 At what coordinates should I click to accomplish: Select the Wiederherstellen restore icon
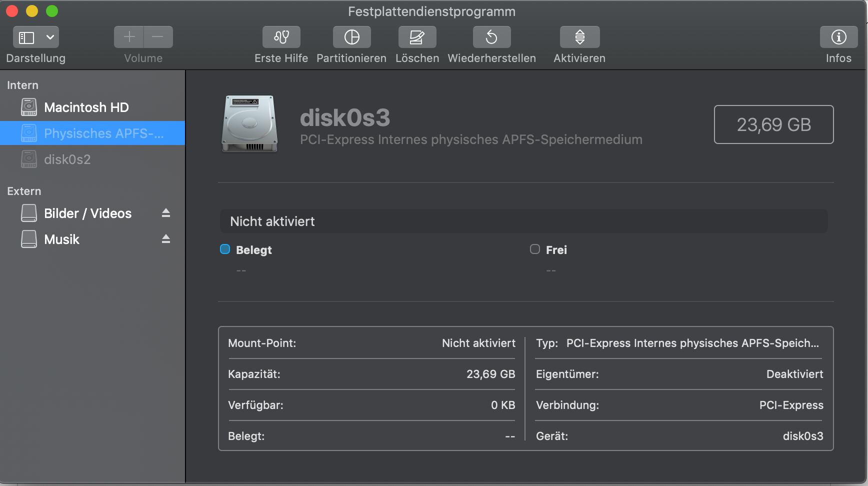point(491,37)
